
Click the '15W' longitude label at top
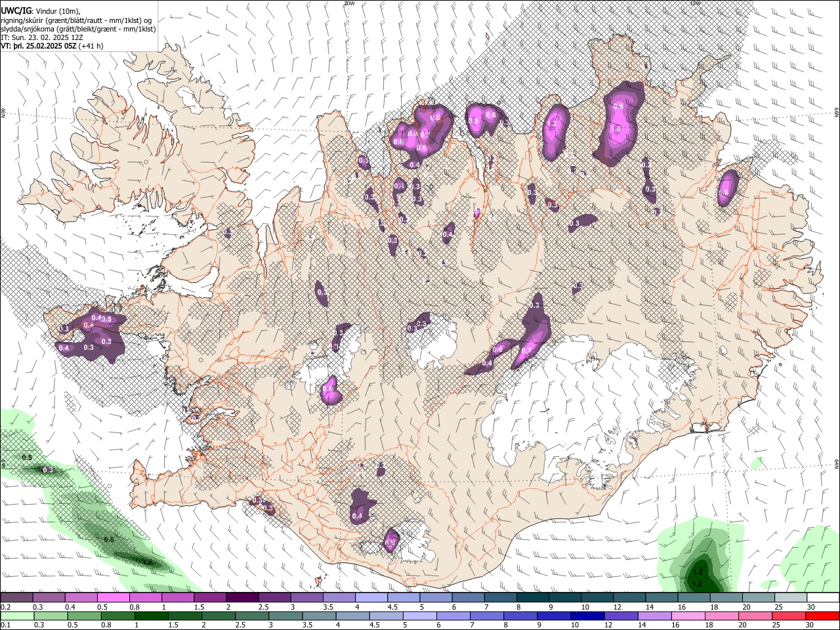click(x=695, y=3)
